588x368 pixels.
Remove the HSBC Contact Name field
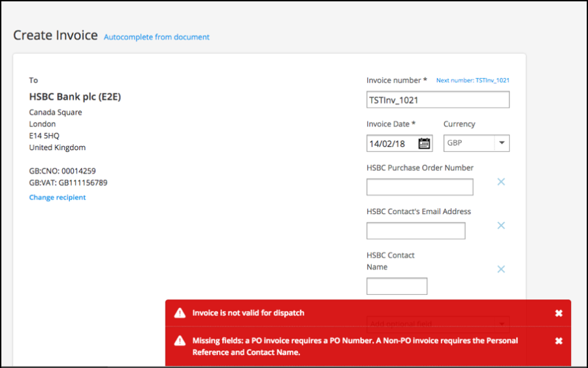(x=501, y=269)
